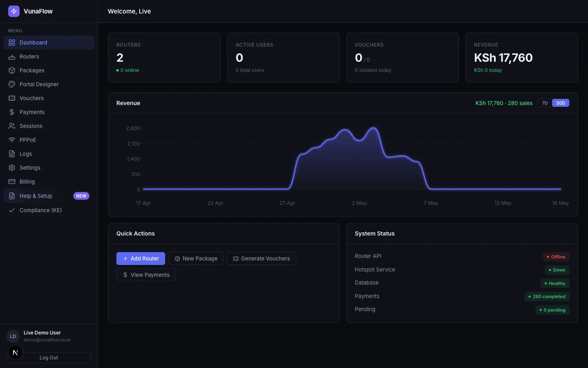Select the 30D revenue range
The image size is (588, 368).
pyautogui.click(x=561, y=103)
